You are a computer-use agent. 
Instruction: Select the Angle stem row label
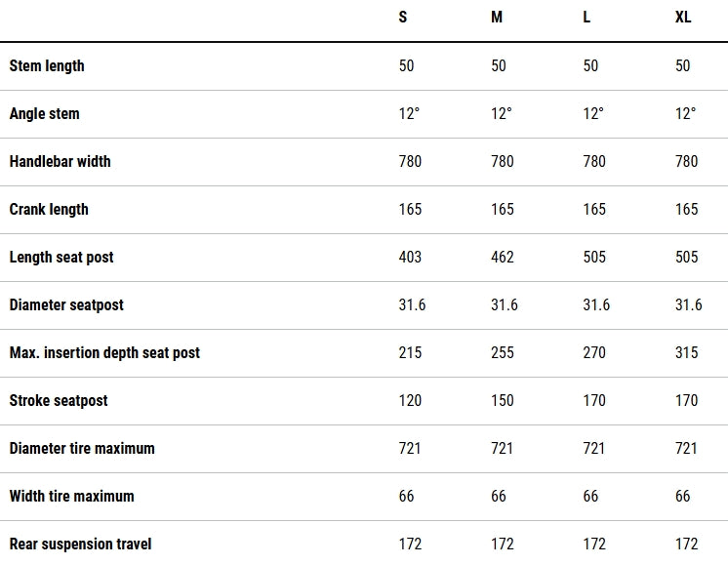pos(44,113)
